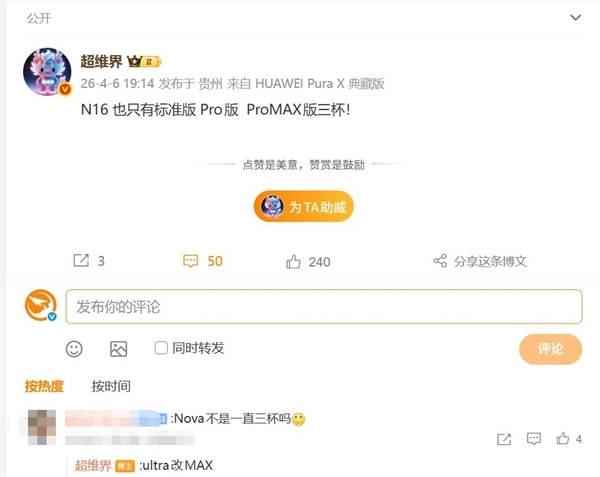Click the share icon beside 分享这条博文
Image resolution: width=600 pixels, height=477 pixels.
tap(440, 261)
